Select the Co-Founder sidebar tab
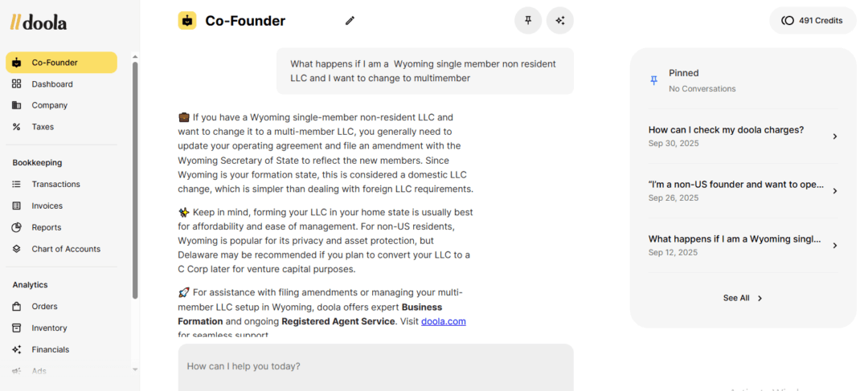This screenshot has height=391, width=868. [x=61, y=63]
